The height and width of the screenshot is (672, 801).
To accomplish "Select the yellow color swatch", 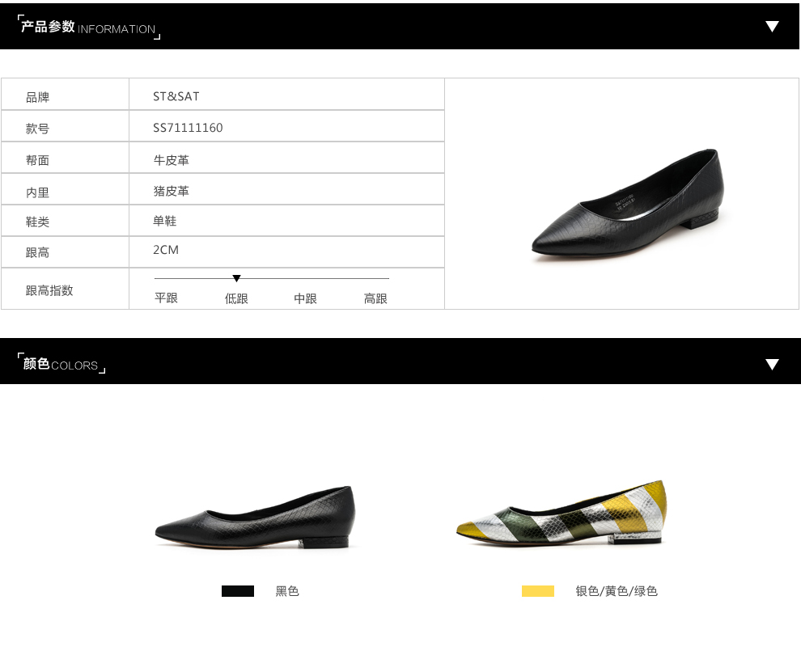I will coord(537,591).
